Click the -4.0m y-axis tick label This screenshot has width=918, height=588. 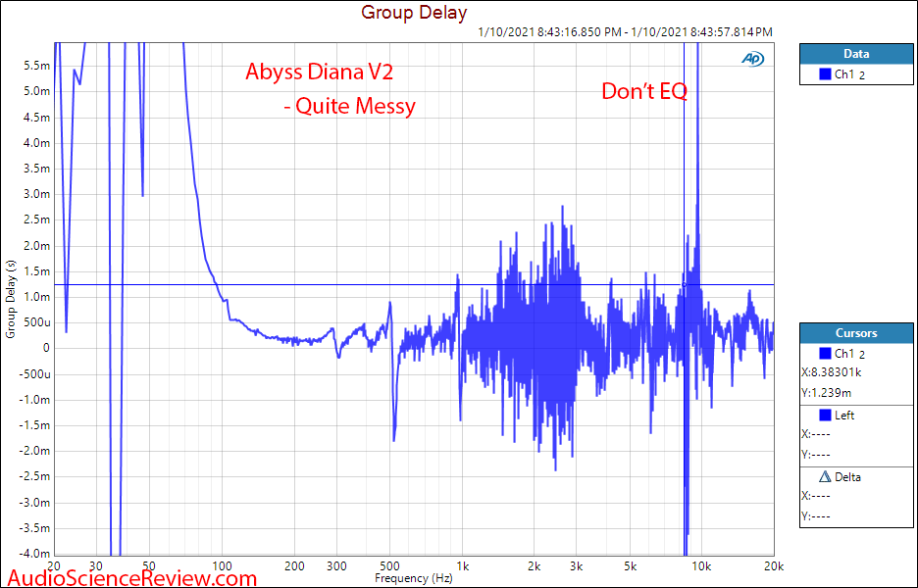[34, 554]
